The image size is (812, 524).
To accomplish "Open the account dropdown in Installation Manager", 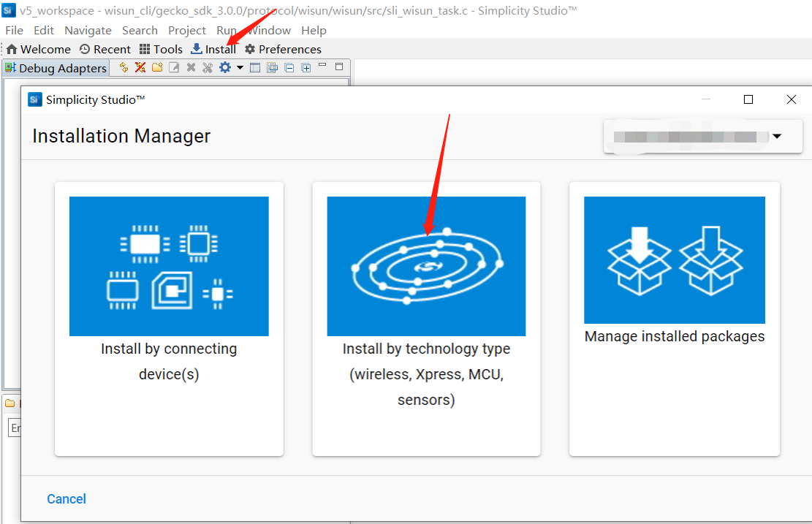I will pos(702,137).
